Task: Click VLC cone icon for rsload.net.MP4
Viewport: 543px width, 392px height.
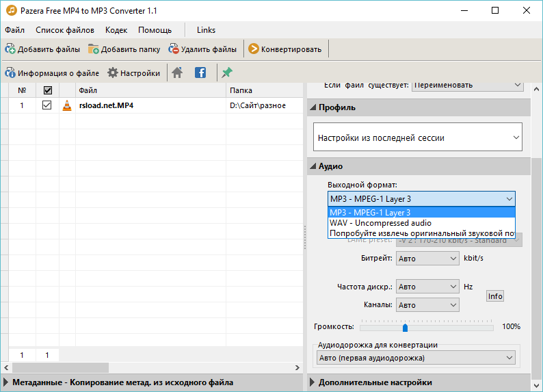Action: [x=67, y=105]
